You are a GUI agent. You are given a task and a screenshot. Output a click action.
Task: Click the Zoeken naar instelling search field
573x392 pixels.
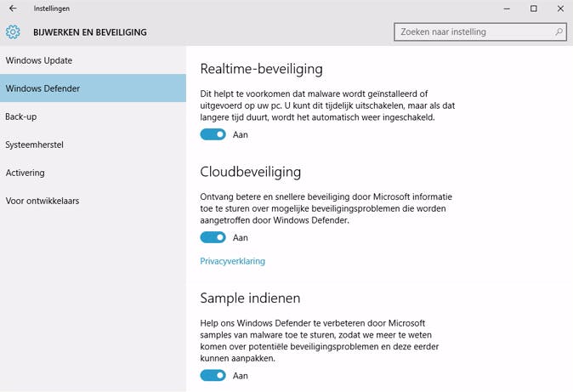coord(472,32)
